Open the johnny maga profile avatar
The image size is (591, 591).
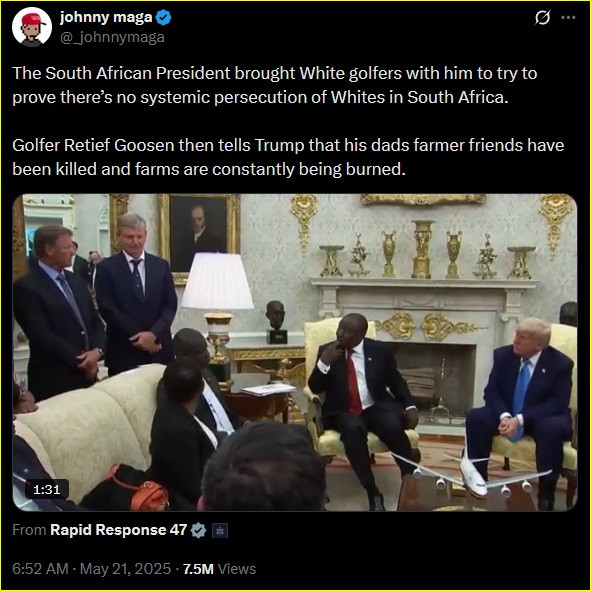[32, 27]
